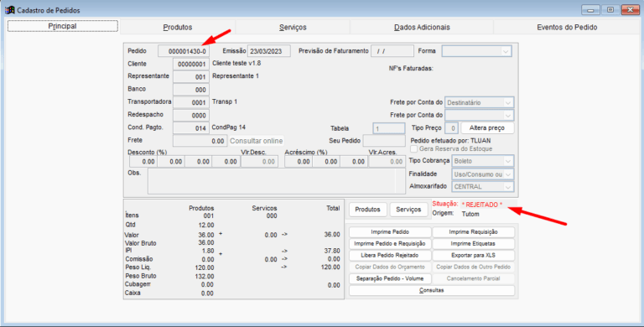Image resolution: width=644 pixels, height=327 pixels.
Task: Click the Altera preço button
Action: tap(488, 127)
